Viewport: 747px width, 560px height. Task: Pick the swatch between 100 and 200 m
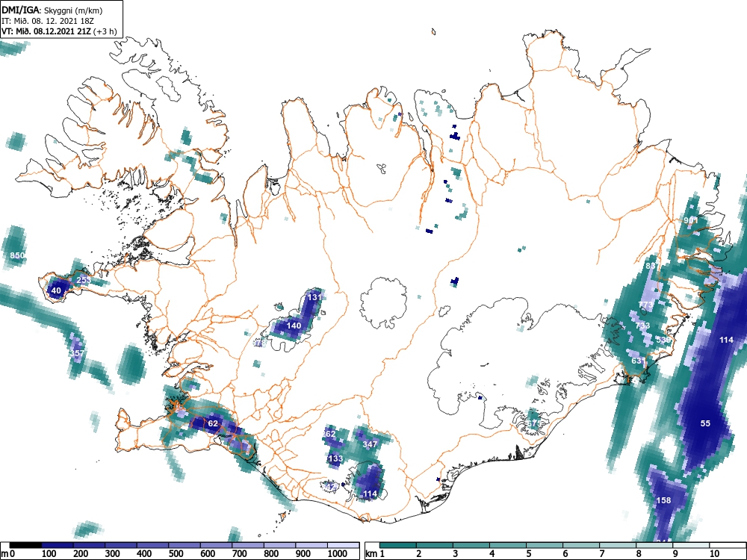[58, 545]
